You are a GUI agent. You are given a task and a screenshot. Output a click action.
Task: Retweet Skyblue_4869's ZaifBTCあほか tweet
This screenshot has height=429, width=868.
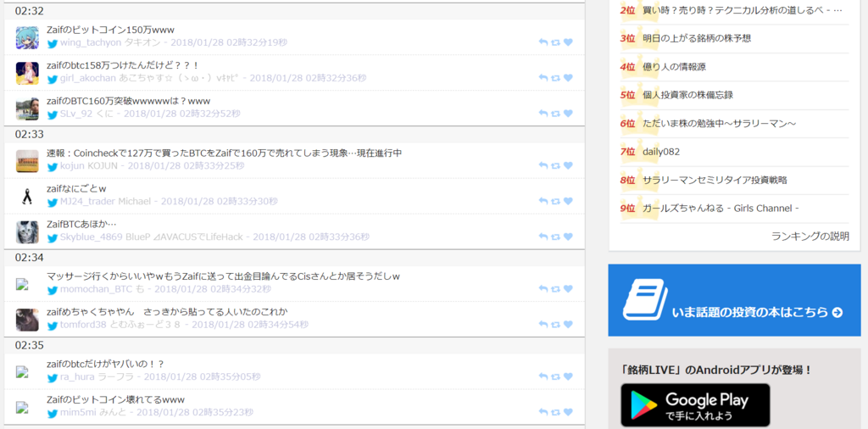point(555,237)
